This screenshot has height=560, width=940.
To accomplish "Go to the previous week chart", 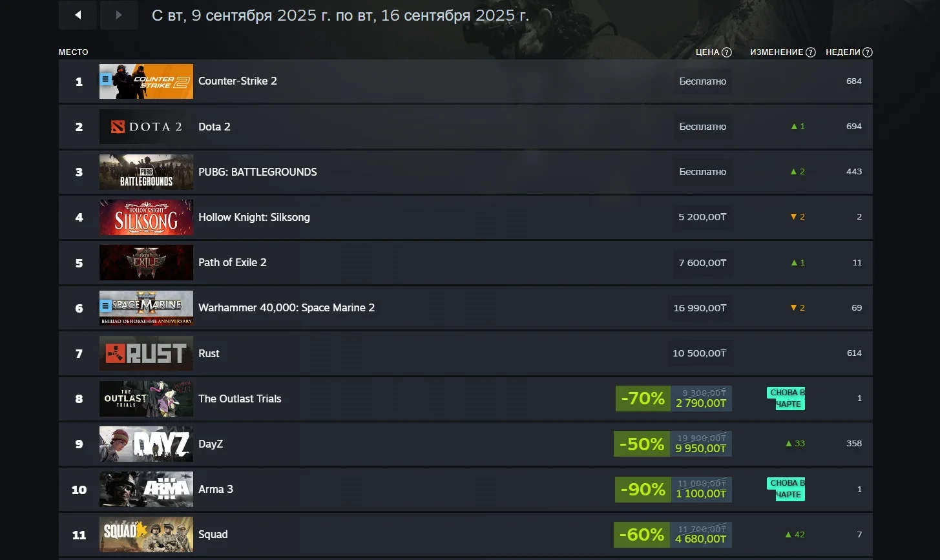I will pyautogui.click(x=78, y=15).
